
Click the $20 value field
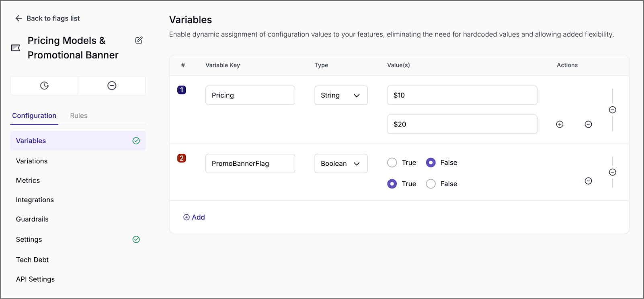tap(462, 124)
